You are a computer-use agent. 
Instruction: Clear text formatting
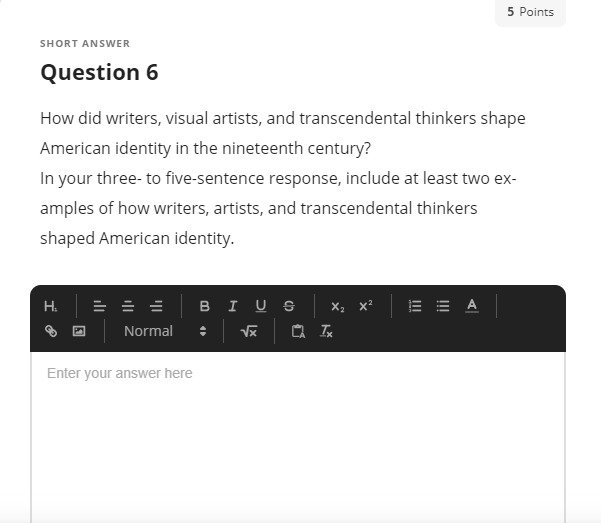[326, 331]
